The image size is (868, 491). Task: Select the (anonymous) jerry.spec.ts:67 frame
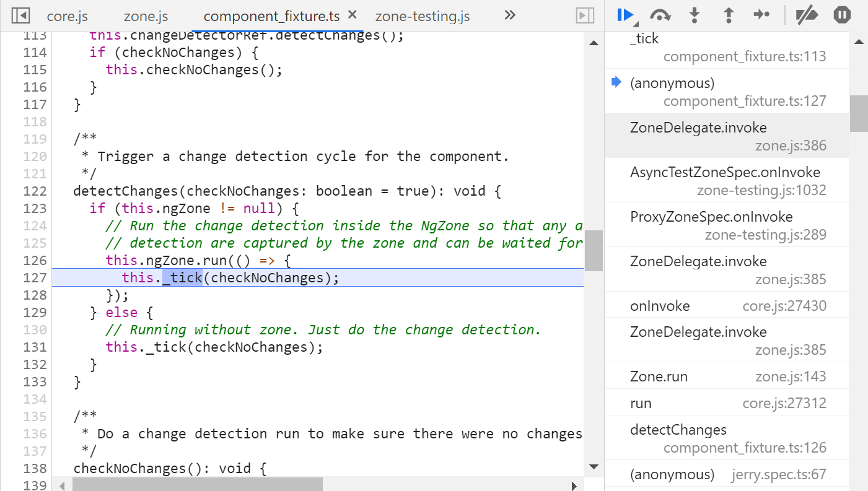(x=727, y=474)
